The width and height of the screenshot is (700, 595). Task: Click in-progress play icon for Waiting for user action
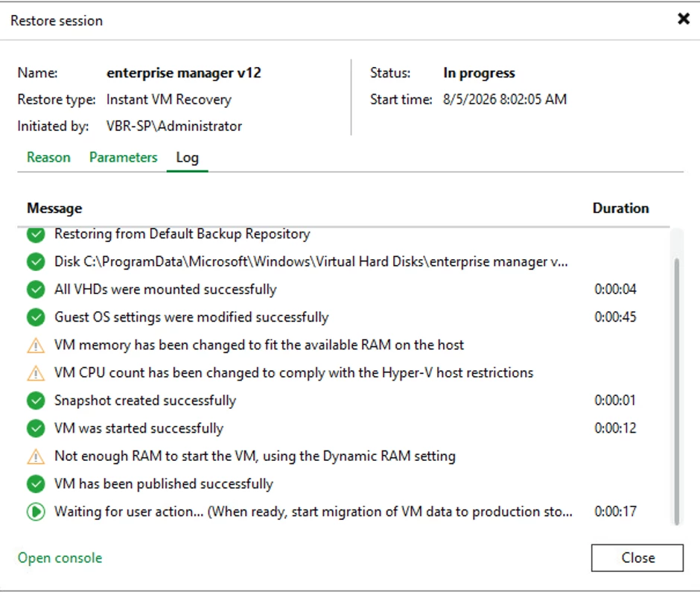click(x=36, y=512)
